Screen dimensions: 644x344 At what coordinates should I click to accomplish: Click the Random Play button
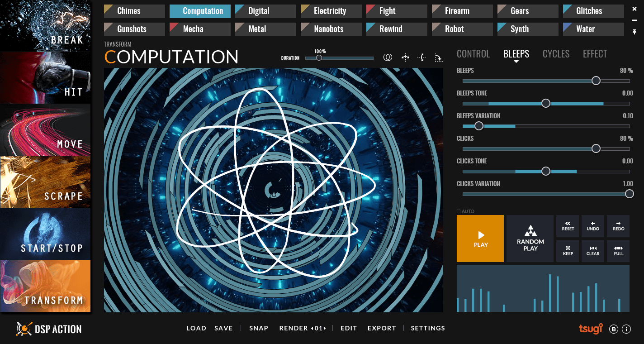[530, 239]
